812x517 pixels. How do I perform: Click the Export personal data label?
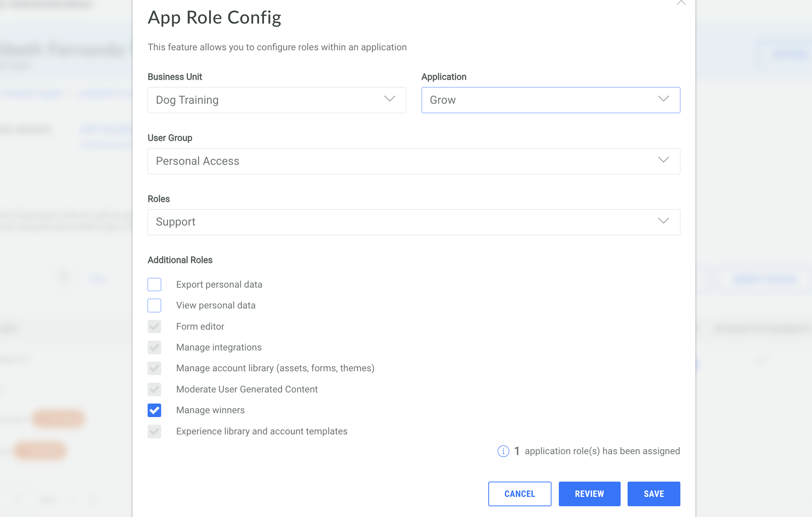[219, 285]
